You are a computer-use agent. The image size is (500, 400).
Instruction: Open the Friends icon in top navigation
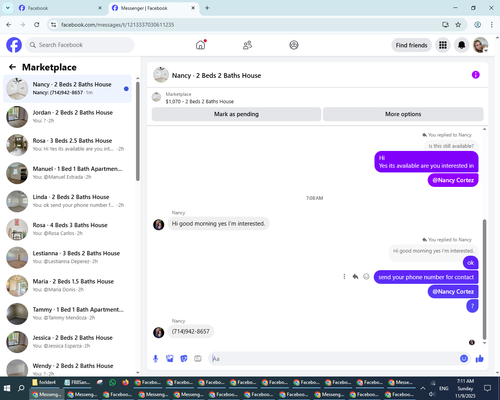[x=247, y=45]
